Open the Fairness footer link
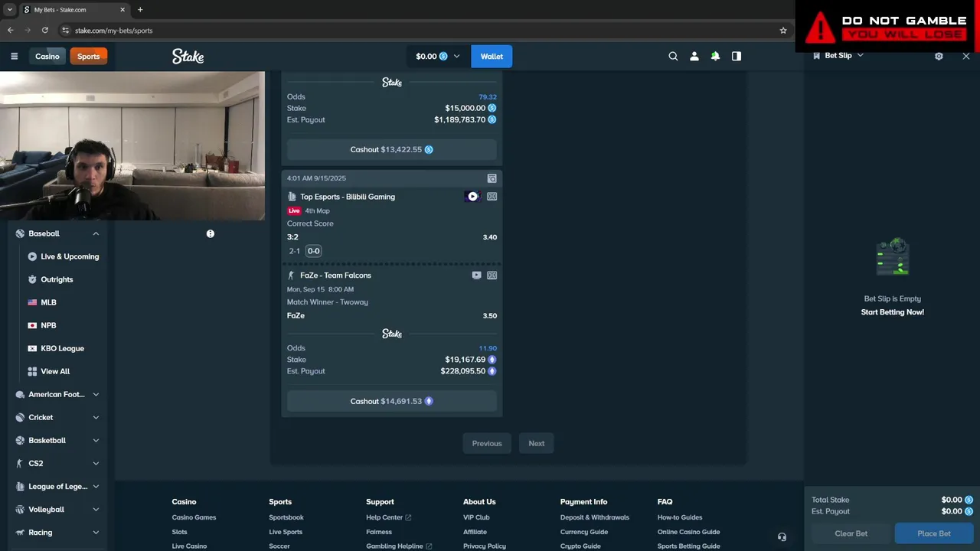 [x=379, y=532]
